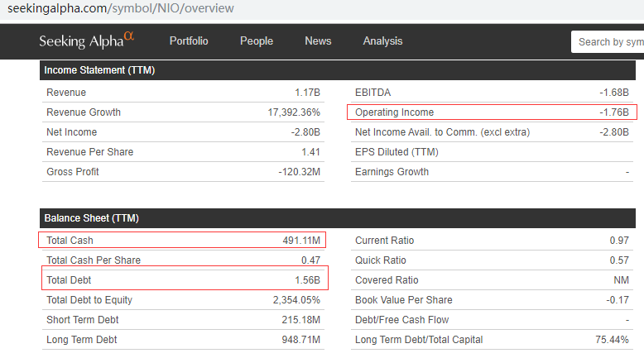Select the Book Value Per Share value -0.17

click(618, 300)
